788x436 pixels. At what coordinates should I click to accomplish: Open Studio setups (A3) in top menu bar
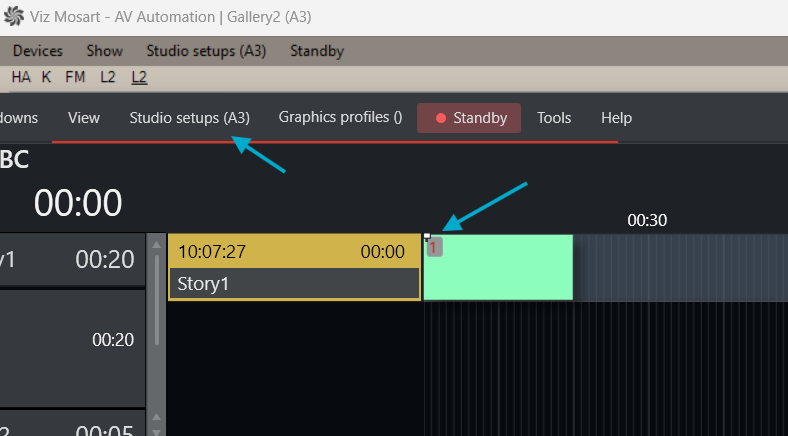206,51
